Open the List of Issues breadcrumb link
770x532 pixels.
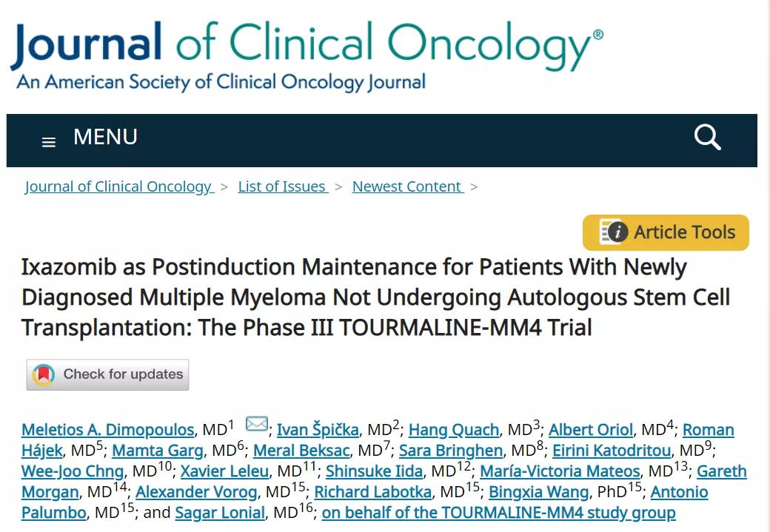(x=283, y=186)
